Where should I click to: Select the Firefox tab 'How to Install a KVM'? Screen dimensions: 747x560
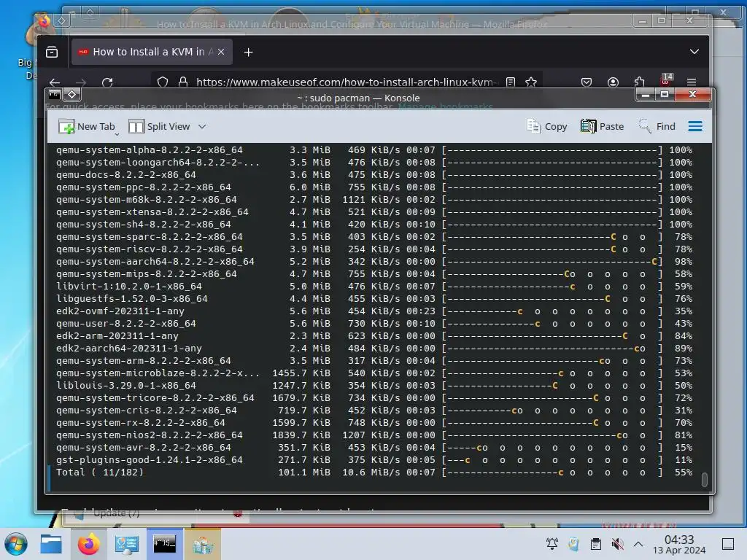pyautogui.click(x=152, y=52)
